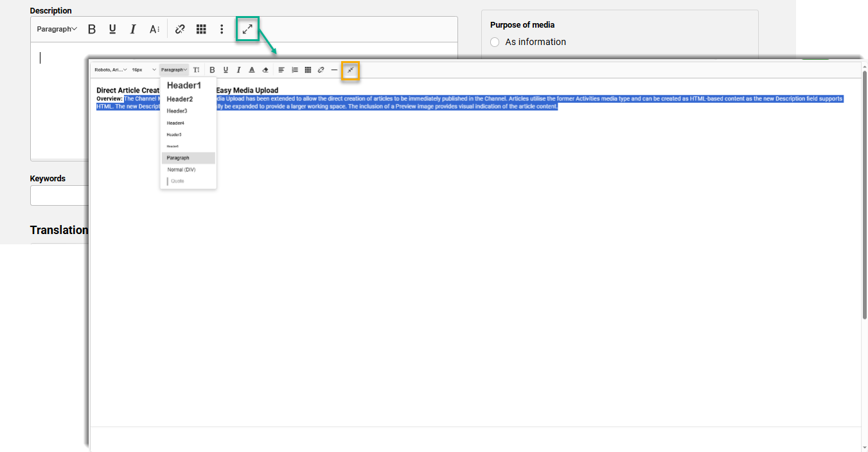The height and width of the screenshot is (452, 868).
Task: Open the more options menu in Description toolbar
Action: (x=222, y=28)
